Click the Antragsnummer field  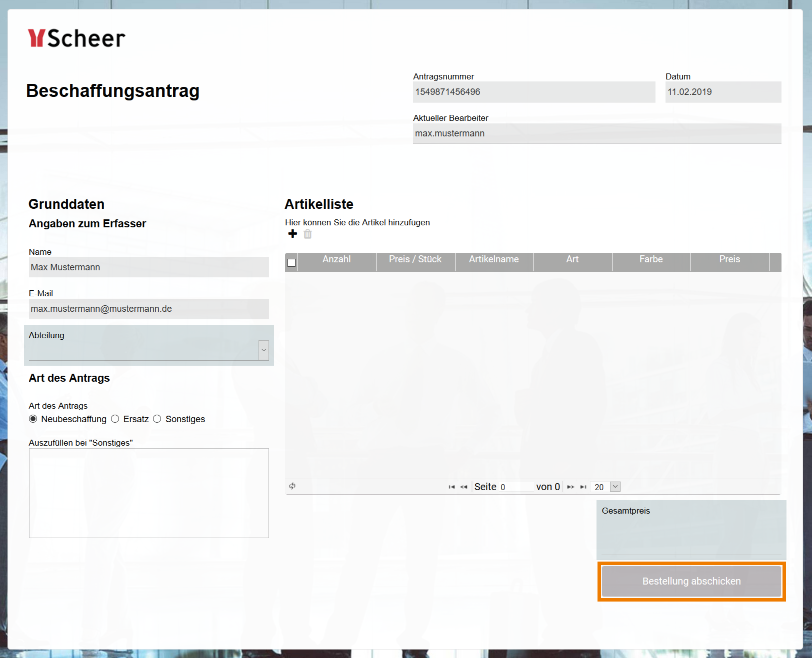534,92
